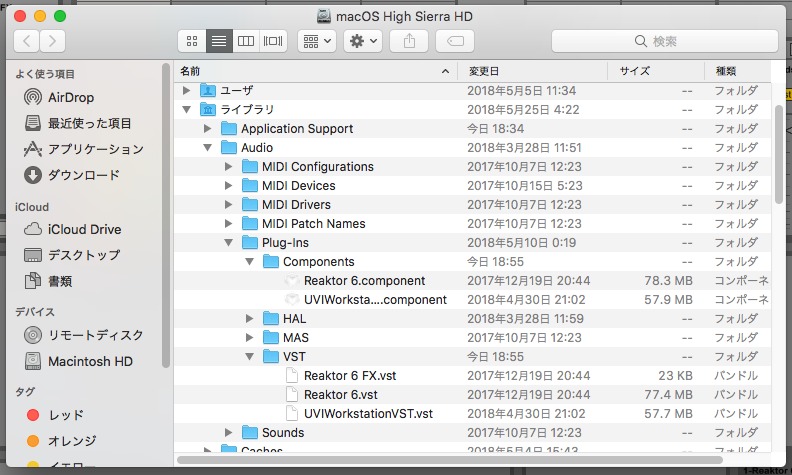Image resolution: width=792 pixels, height=475 pixels.
Task: Go back with the left chevron button
Action: click(26, 41)
